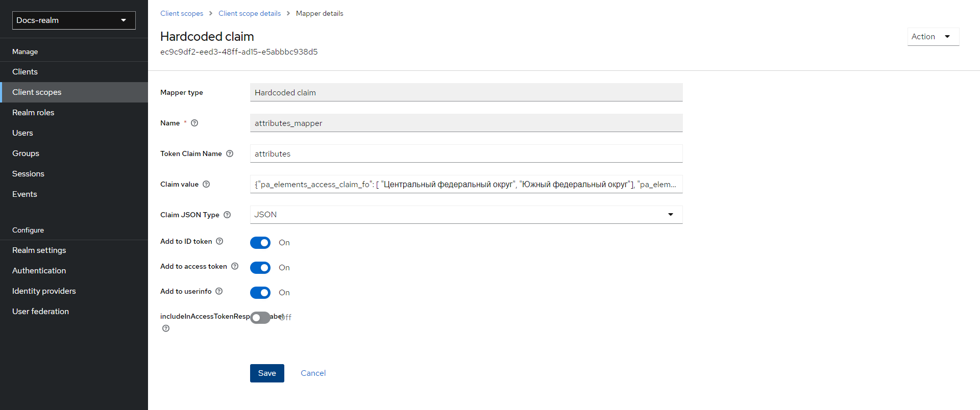The height and width of the screenshot is (410, 980).
Task: Click the Token Claim Name help icon
Action: tap(230, 153)
